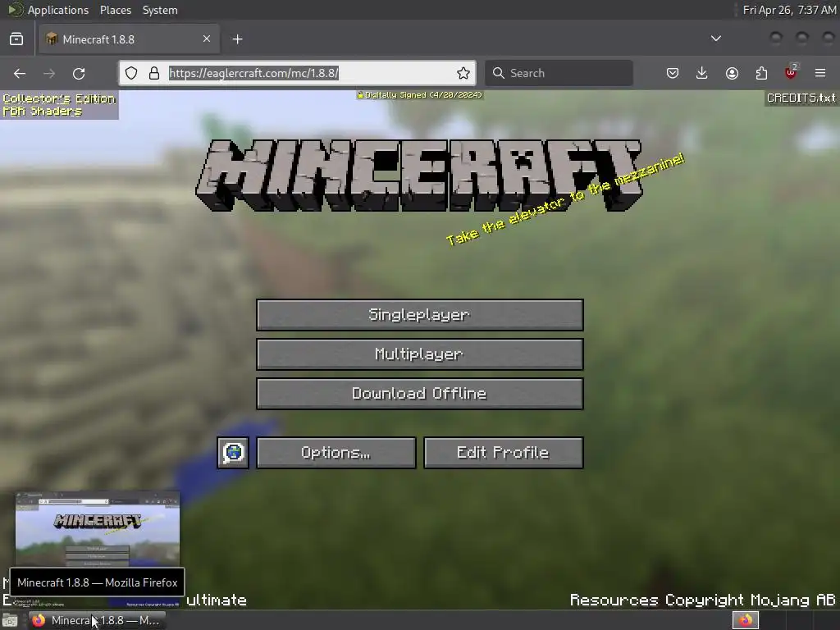Screen dimensions: 840x630
Task: Click the Digitally Signed label
Action: coord(420,95)
